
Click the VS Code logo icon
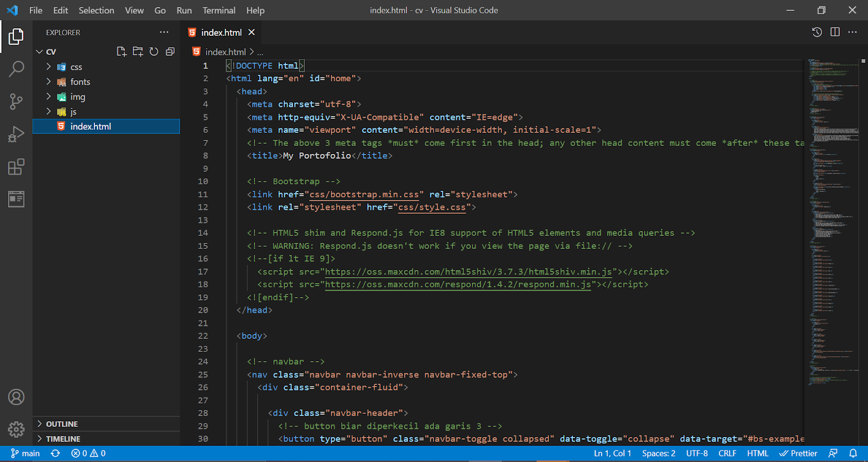[12, 10]
